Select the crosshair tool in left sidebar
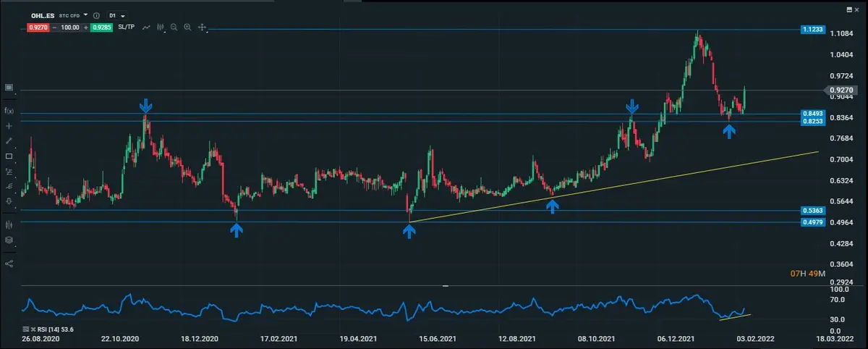868x349 pixels. (9, 125)
